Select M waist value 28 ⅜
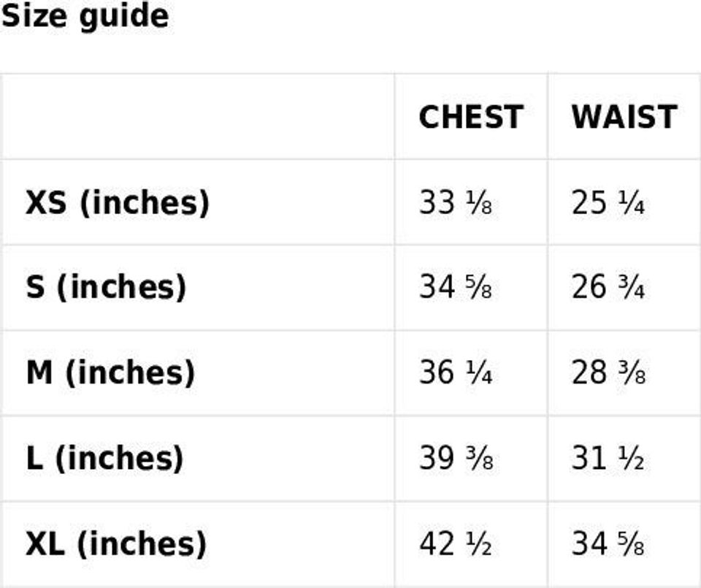 point(608,373)
